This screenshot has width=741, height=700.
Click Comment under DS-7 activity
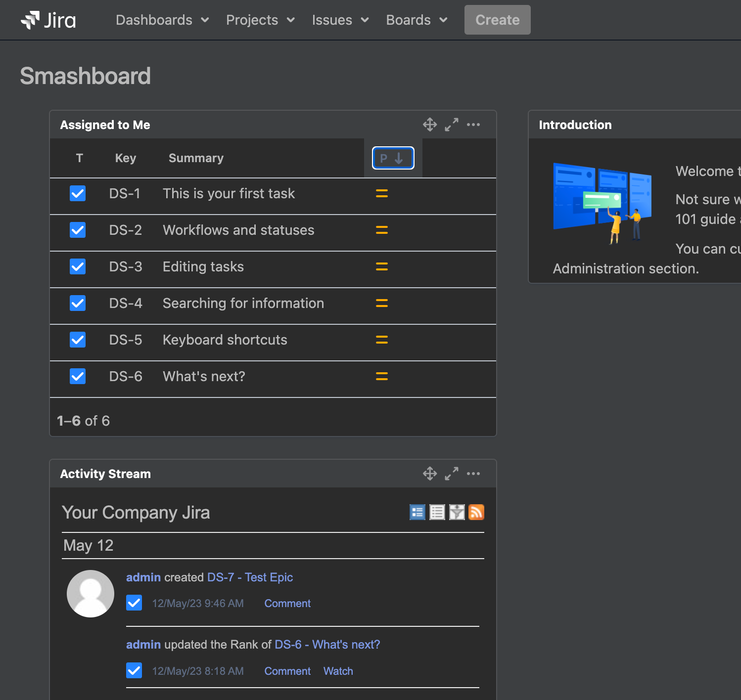pyautogui.click(x=287, y=603)
